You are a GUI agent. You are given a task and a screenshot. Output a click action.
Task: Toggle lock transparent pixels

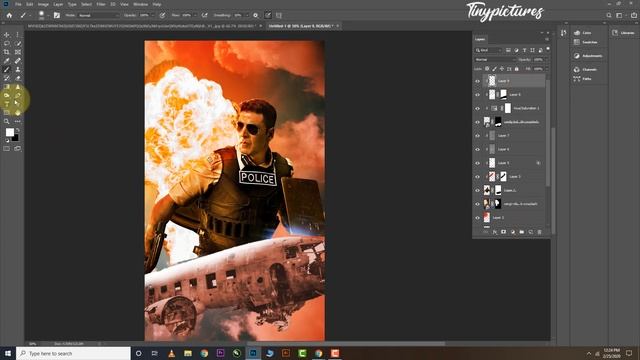(x=487, y=69)
